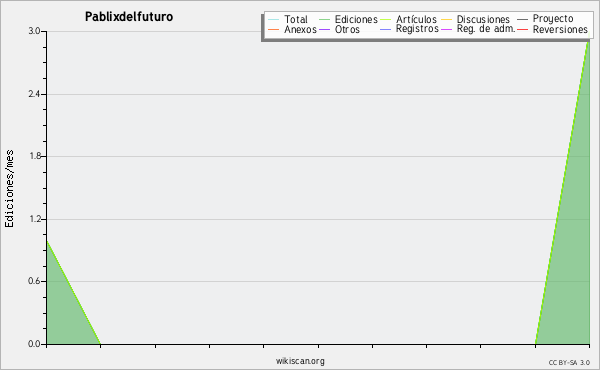Image resolution: width=600 pixels, height=370 pixels.
Task: Click the red Reversiones color line
Action: 522,29
